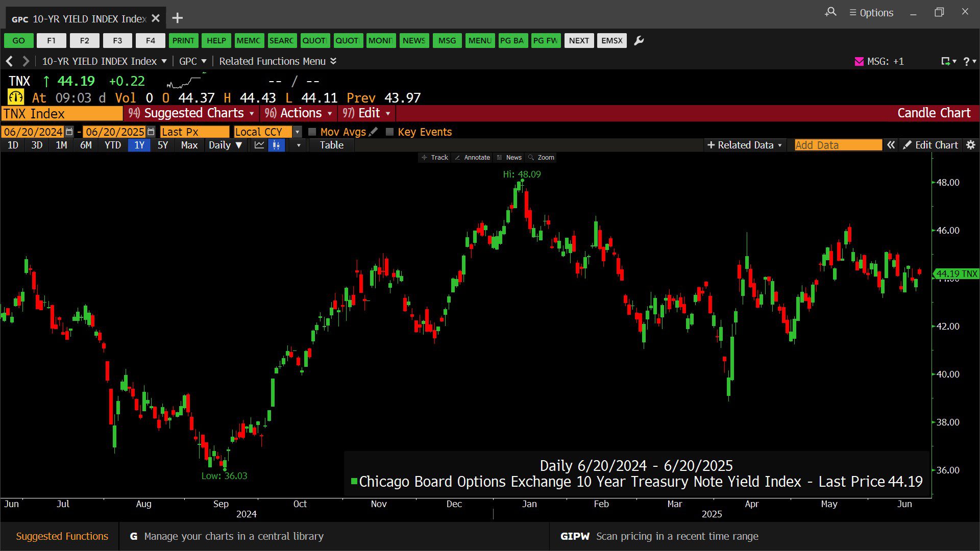Expand the Daily periodicity dropdown
Image resolution: width=980 pixels, height=551 pixels.
225,145
